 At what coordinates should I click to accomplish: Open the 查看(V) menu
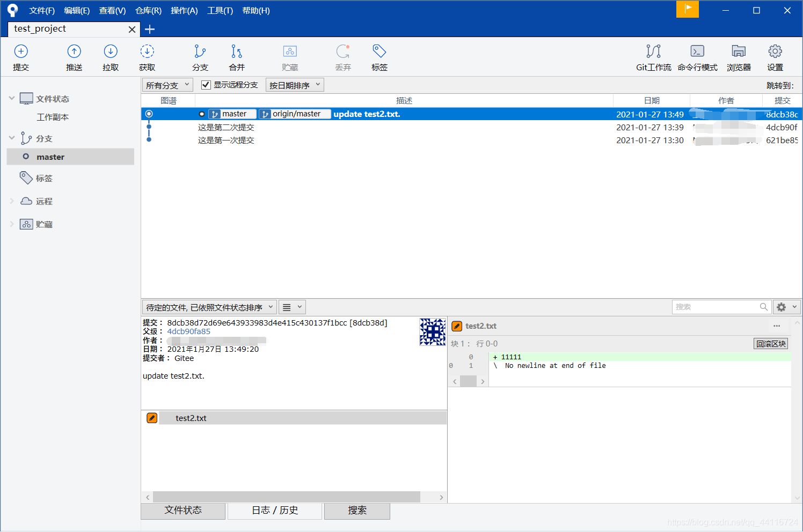[112, 11]
